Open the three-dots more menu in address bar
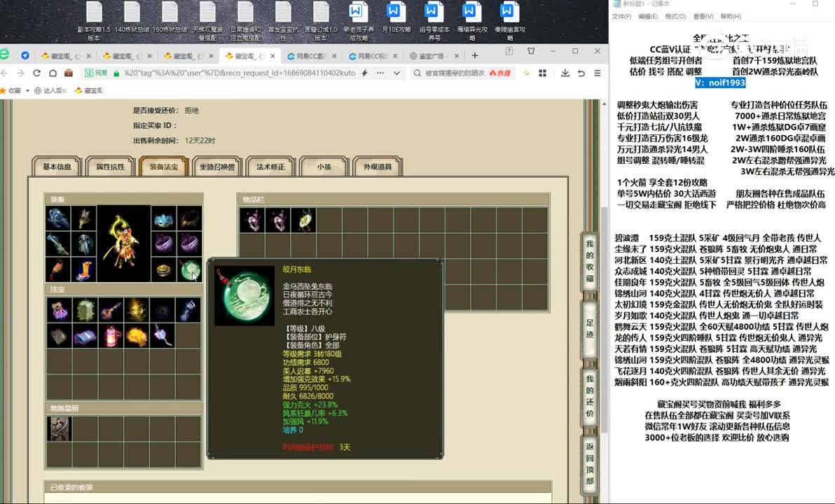This screenshot has height=504, width=835. coord(380,73)
